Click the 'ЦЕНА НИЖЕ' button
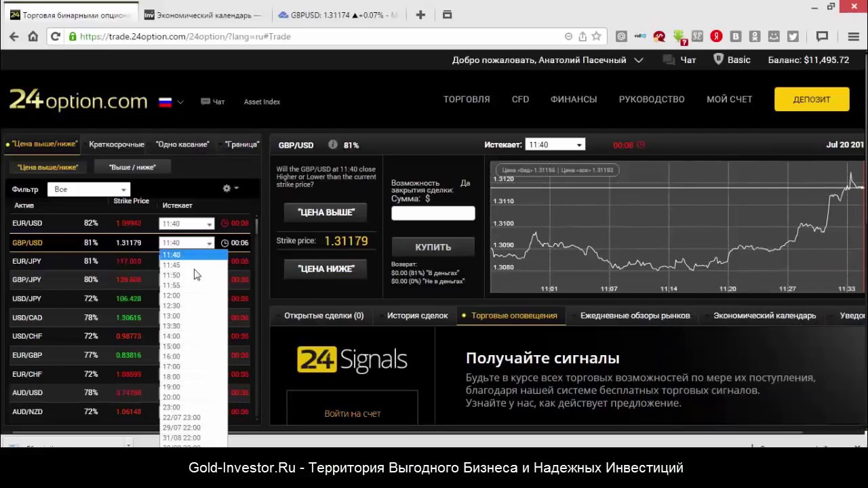The width and height of the screenshot is (868, 488). coord(326,268)
